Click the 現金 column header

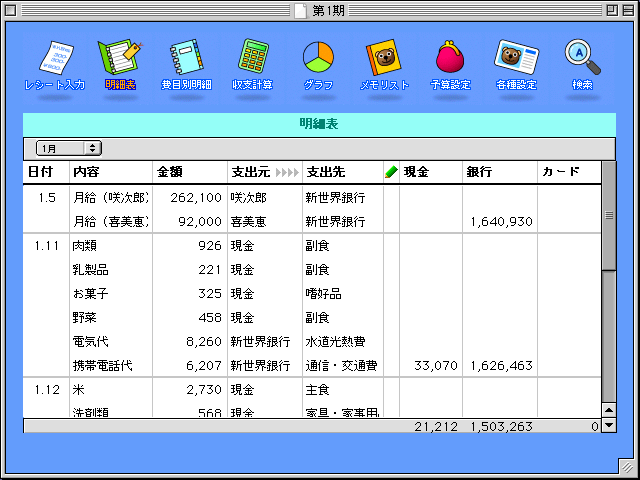coord(416,172)
